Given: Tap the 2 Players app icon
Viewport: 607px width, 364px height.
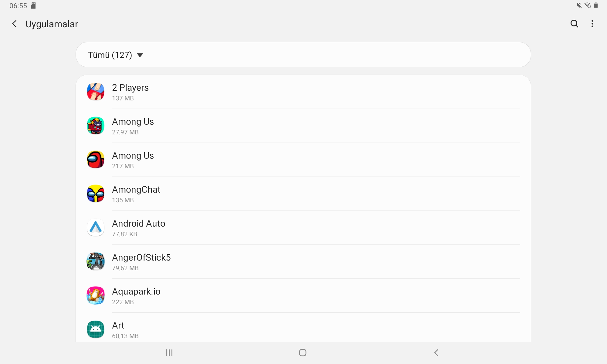Looking at the screenshot, I should click(96, 92).
